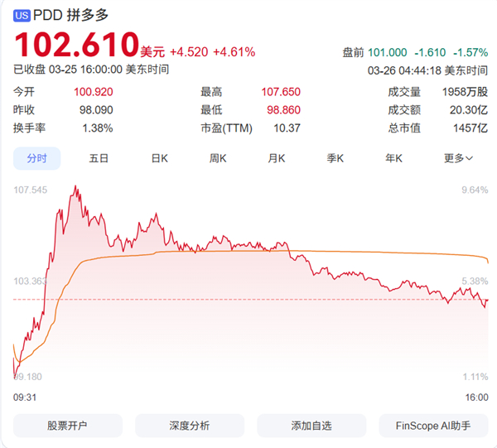The image size is (497, 448).
Task: Click the 最低 value 98.860
Action: (x=283, y=110)
